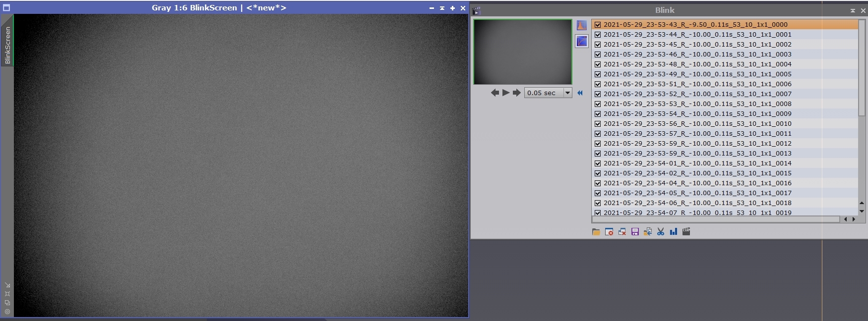Viewport: 868px width, 321px height.
Task: Uncheck the file ending in 1x1_0002
Action: tap(598, 45)
